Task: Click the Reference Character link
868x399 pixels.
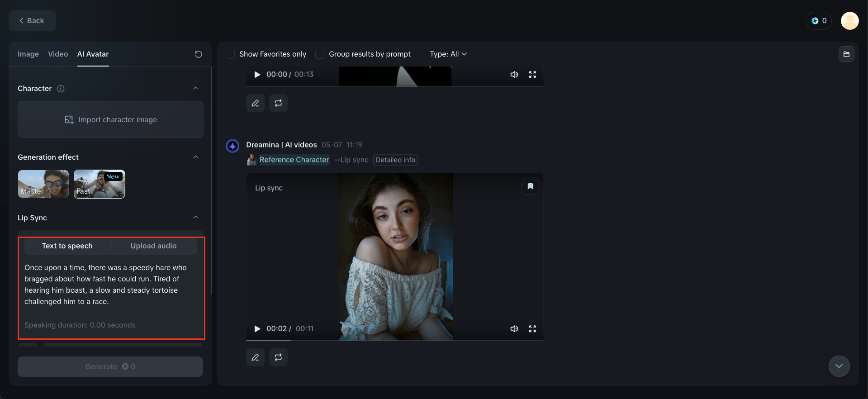Action: pyautogui.click(x=294, y=160)
